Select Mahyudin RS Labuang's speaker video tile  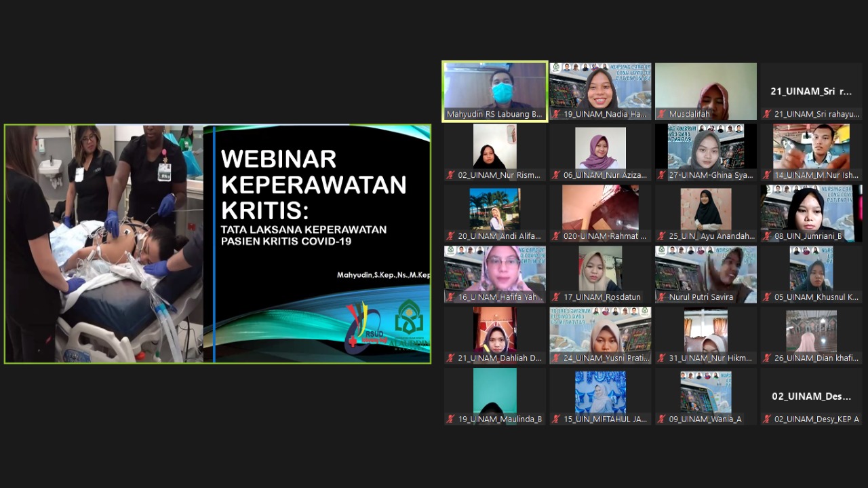tap(494, 88)
